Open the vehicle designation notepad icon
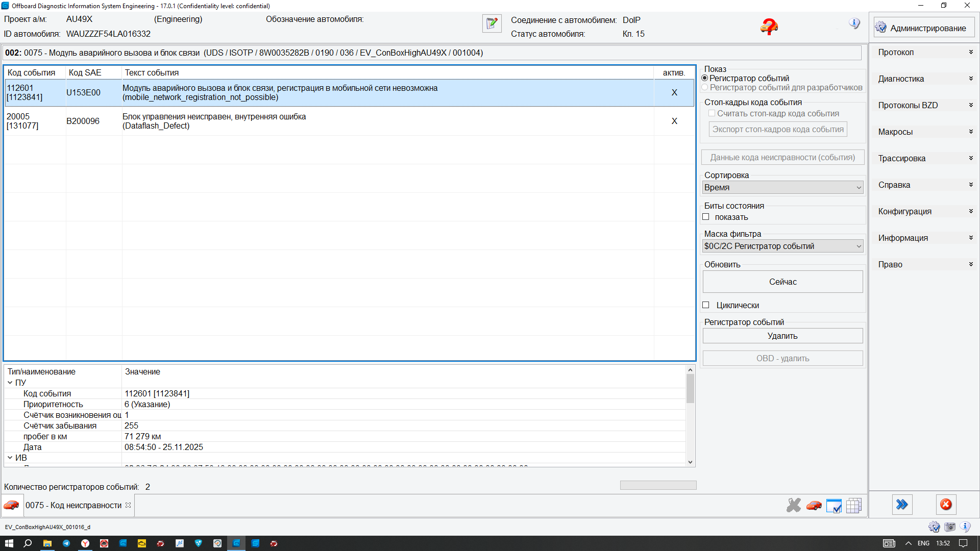The height and width of the screenshot is (551, 980). coord(492,23)
